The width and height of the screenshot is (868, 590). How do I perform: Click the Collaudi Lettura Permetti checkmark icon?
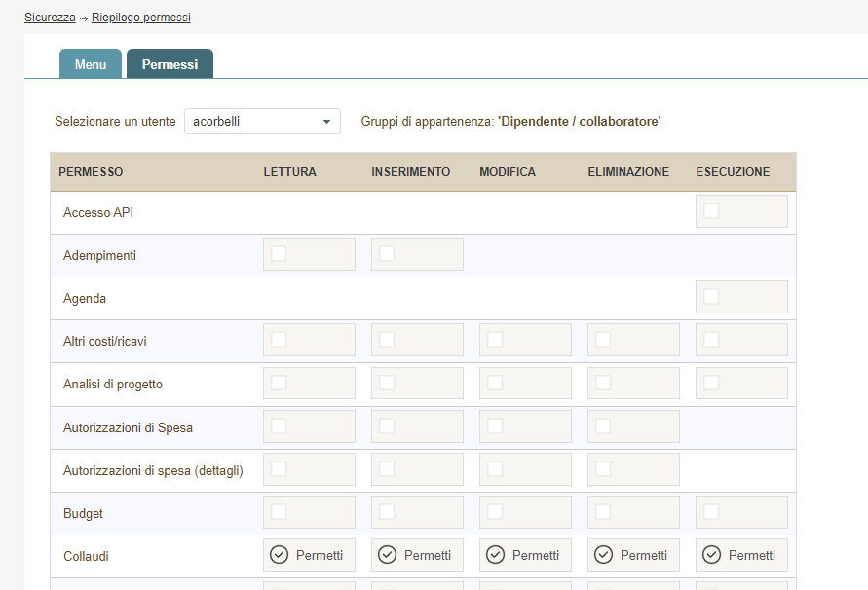click(x=280, y=555)
